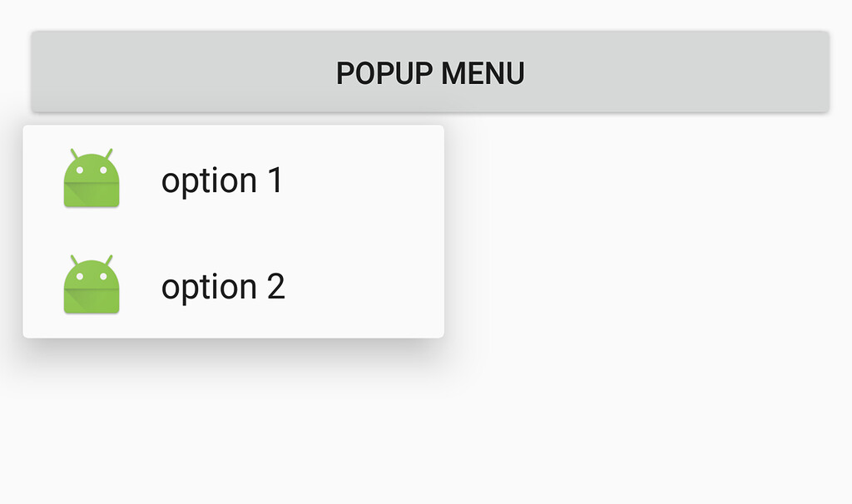Screen dimensions: 852x504
Task: Open the popup menu via the gray button
Action: (429, 72)
